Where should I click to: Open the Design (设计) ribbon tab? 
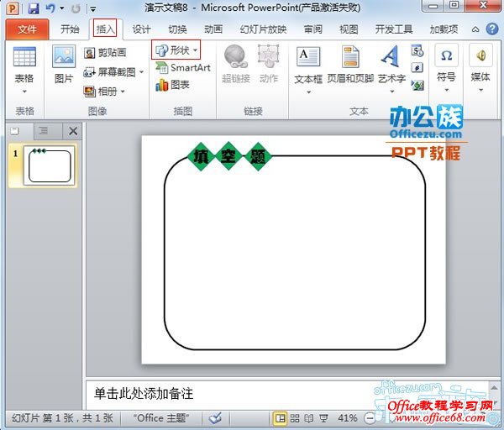pos(141,29)
